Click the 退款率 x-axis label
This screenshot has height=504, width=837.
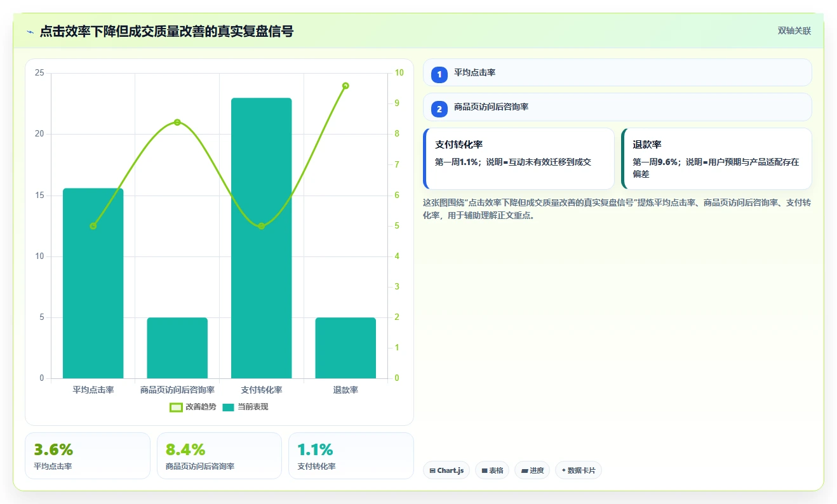coord(345,390)
